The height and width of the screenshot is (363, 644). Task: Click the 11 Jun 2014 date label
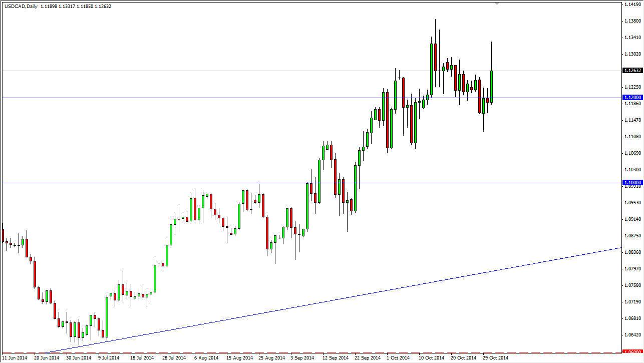point(14,358)
